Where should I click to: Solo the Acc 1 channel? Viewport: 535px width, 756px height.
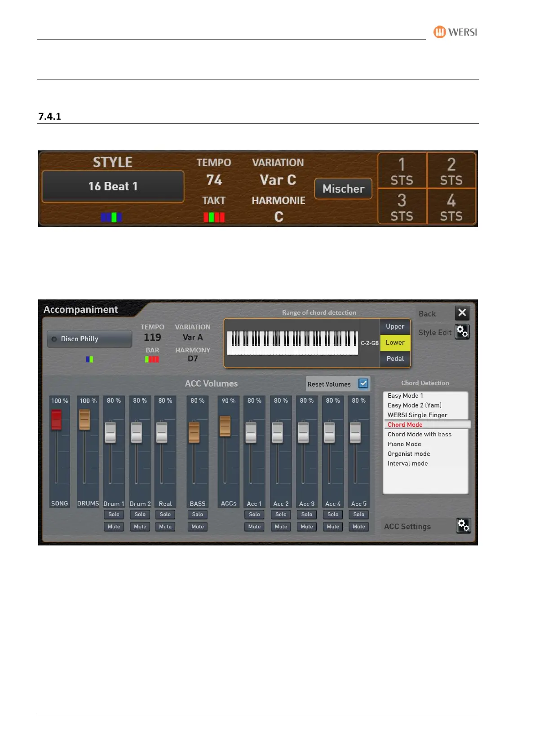click(x=255, y=514)
